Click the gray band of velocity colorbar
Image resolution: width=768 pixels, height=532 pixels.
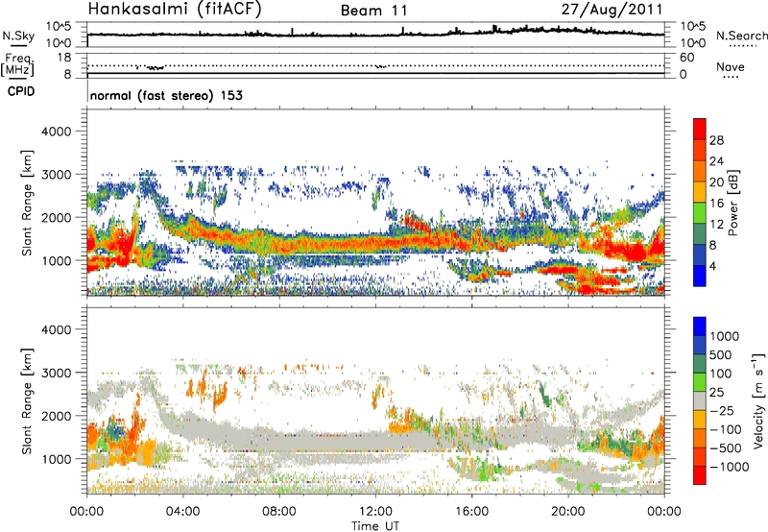700,400
